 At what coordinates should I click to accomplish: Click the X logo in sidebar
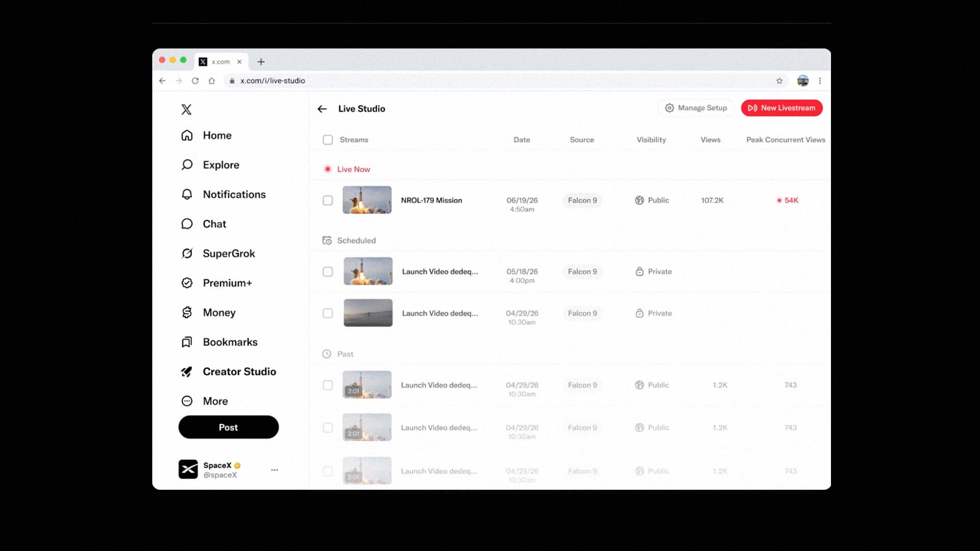[186, 109]
